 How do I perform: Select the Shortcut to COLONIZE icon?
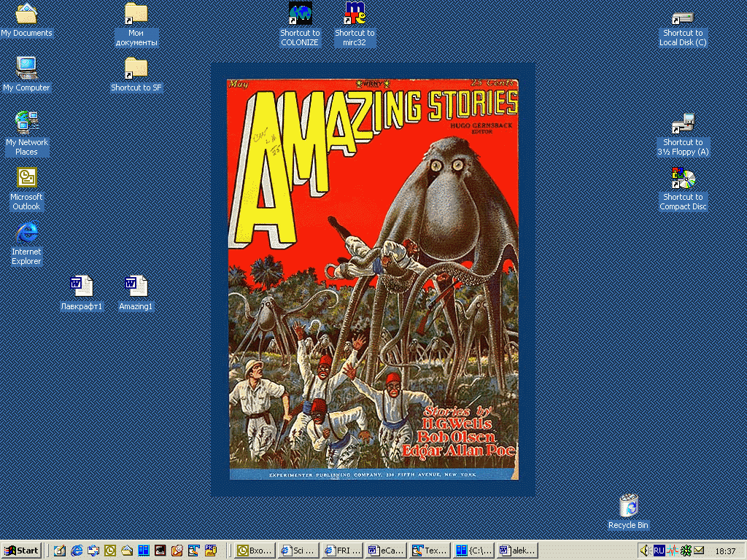point(300,25)
